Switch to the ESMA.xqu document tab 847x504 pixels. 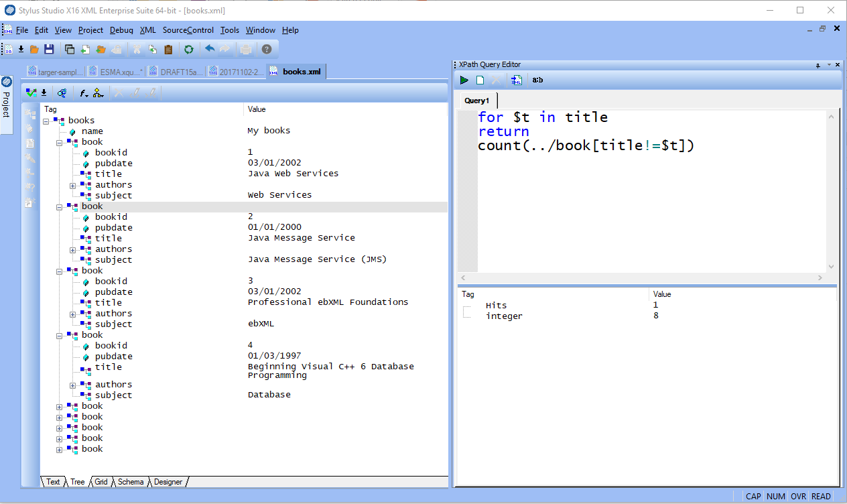(x=116, y=72)
